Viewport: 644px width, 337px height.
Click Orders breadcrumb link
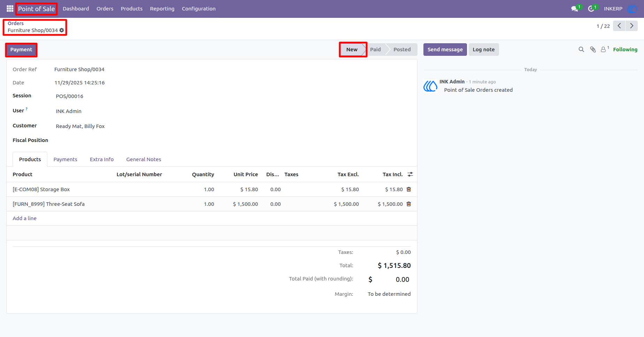click(x=16, y=23)
